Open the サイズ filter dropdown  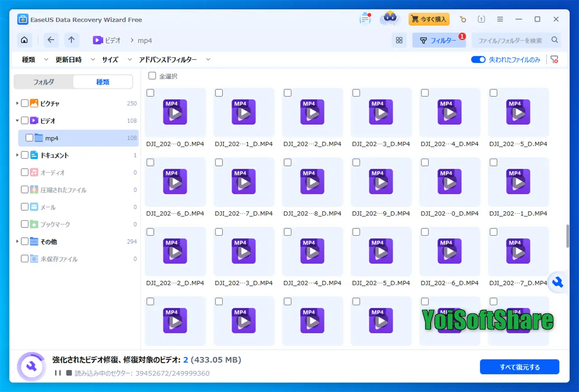pyautogui.click(x=117, y=60)
